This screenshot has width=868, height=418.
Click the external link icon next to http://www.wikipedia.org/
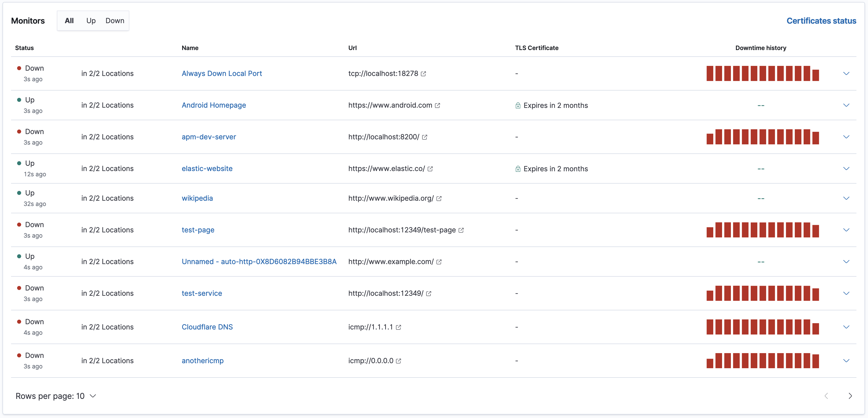coord(439,199)
